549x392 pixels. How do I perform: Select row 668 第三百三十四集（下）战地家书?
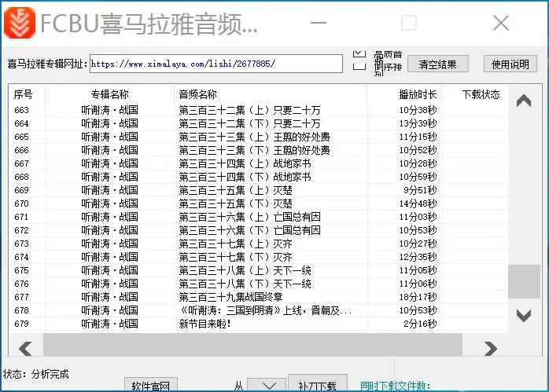(x=259, y=177)
